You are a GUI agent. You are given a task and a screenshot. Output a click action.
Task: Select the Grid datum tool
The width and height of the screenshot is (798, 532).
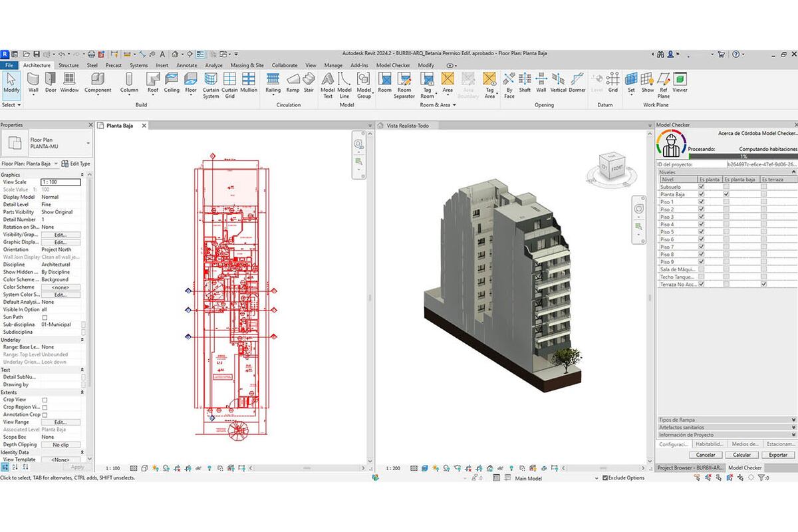pos(613,82)
